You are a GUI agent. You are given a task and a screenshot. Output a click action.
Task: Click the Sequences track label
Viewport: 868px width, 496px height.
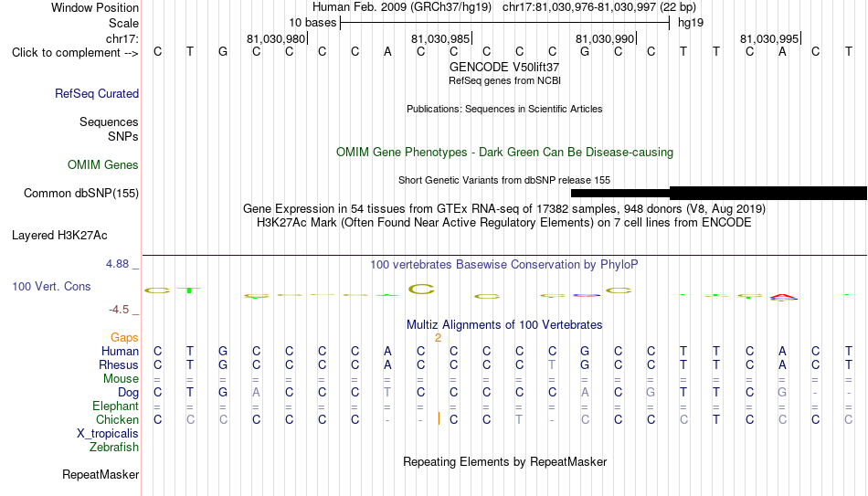[x=109, y=121]
